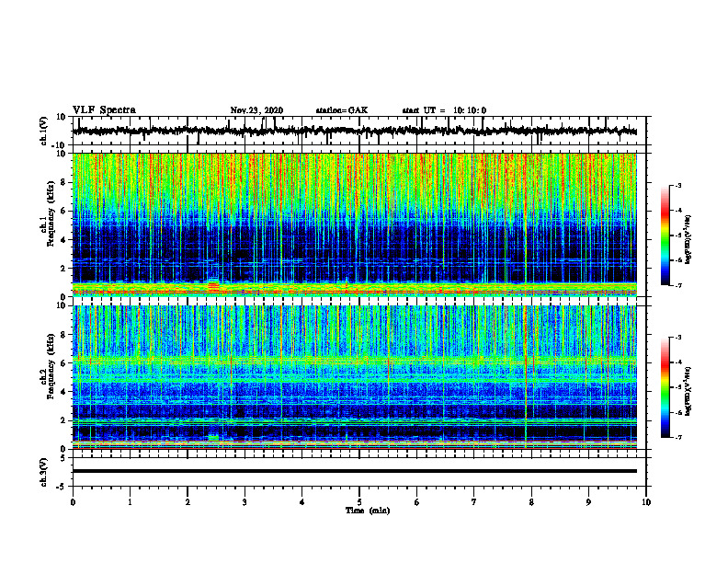Click the ch.1 spectrogram '8' kHz tick label
This screenshot has height=563, width=728.
click(x=63, y=182)
